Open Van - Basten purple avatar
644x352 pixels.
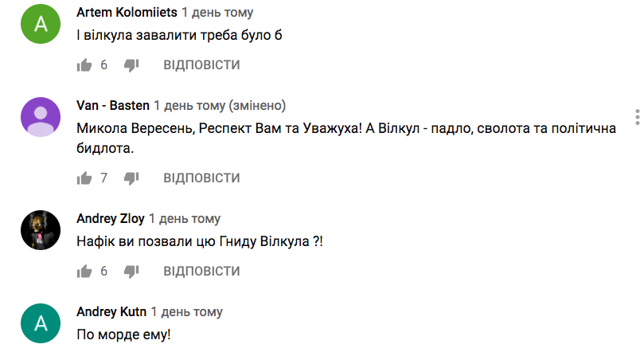pyautogui.click(x=41, y=117)
